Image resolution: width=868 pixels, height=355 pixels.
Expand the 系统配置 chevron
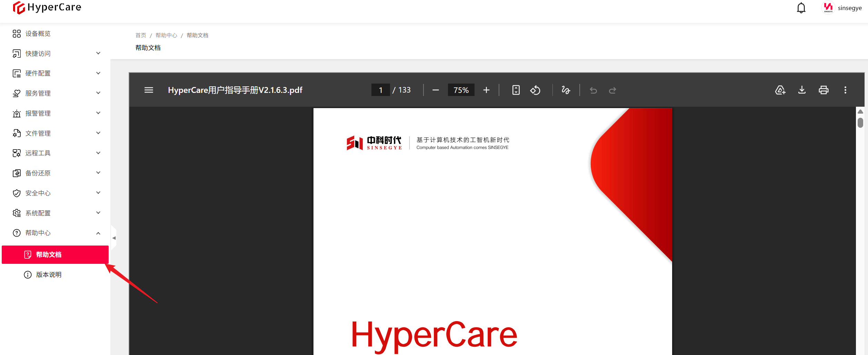98,213
